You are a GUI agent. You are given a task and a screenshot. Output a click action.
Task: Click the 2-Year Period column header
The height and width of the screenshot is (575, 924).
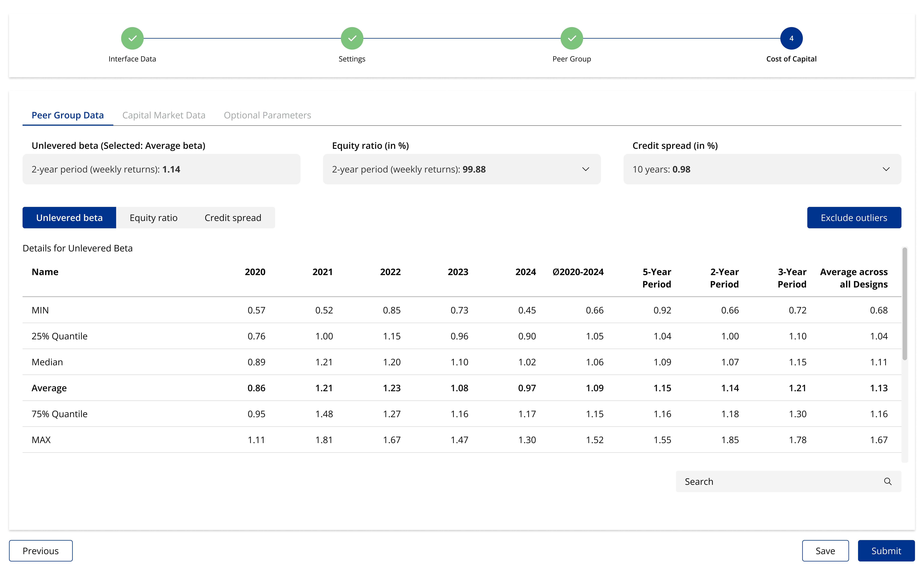(724, 278)
